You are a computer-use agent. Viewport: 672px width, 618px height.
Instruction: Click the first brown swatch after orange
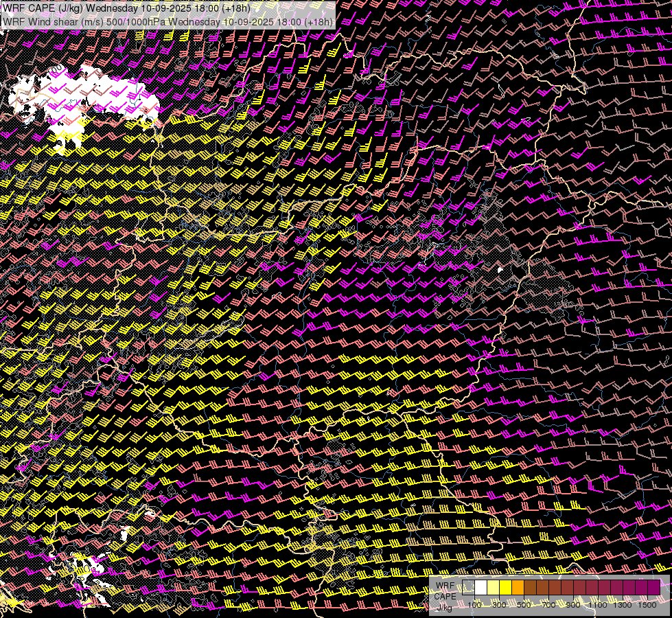coord(530,587)
